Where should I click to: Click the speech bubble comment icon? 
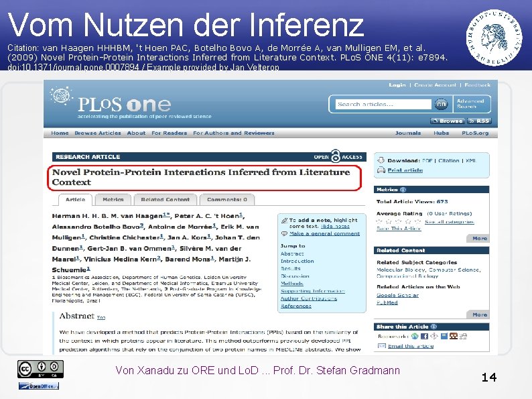coord(284,233)
